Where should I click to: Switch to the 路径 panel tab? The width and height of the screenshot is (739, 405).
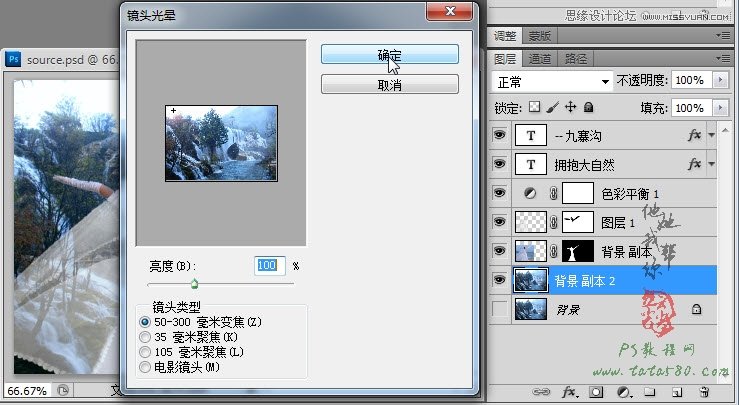575,59
